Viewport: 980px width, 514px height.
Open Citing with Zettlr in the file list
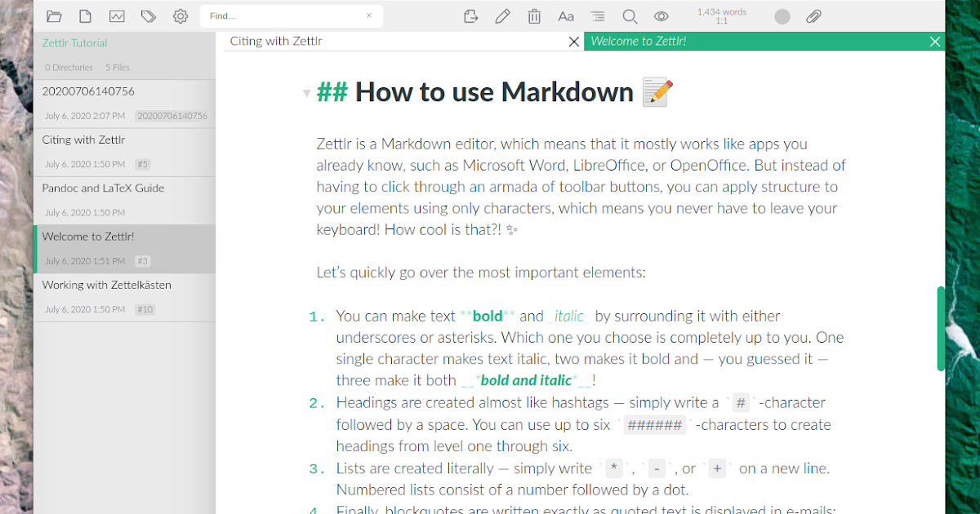124,152
